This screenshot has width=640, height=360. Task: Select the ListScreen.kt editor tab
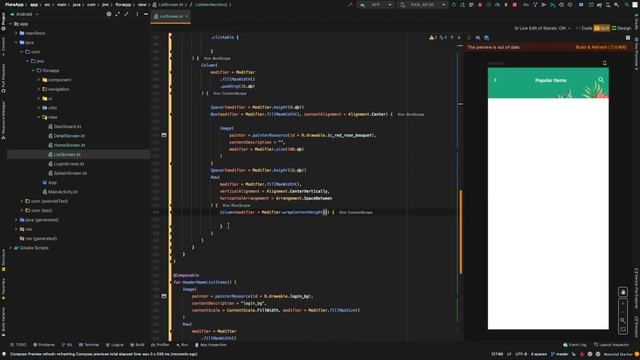[171, 16]
